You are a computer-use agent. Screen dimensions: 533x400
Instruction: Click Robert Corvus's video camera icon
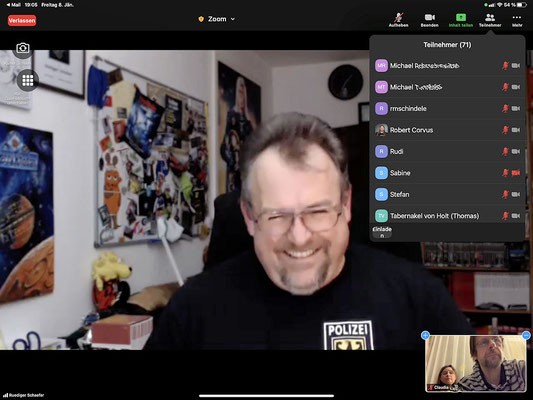516,130
